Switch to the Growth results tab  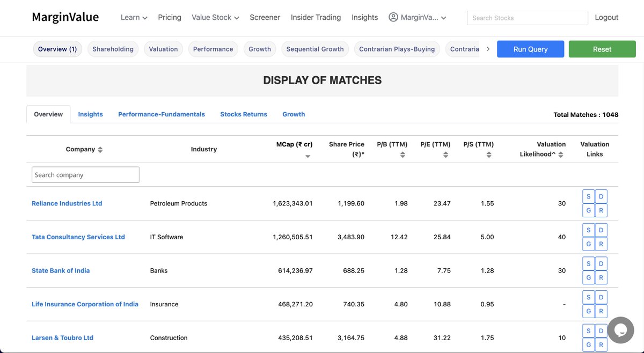tap(294, 114)
